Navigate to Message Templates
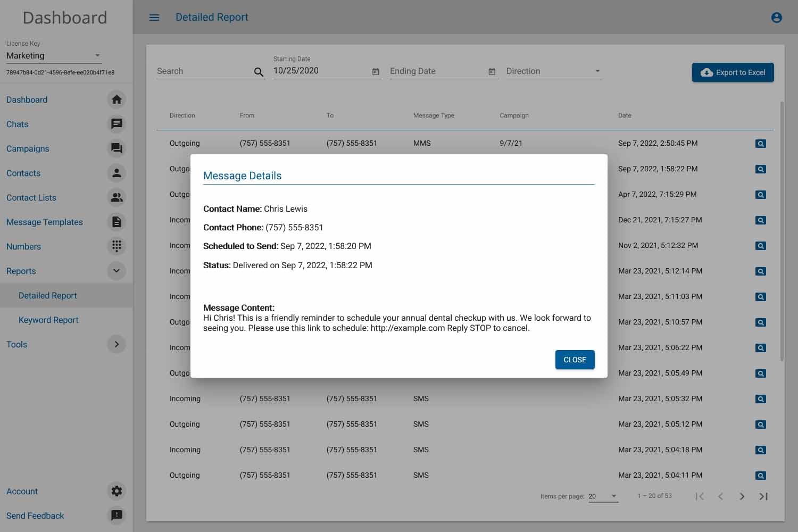Viewport: 798px width, 532px height. [45, 222]
